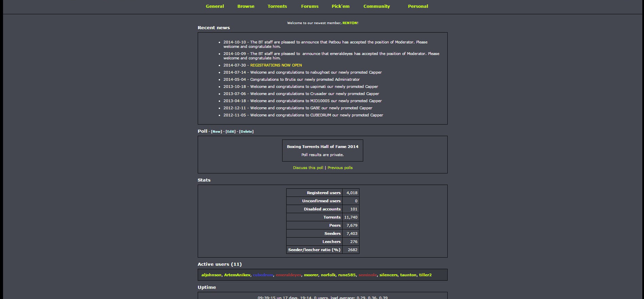
Task: Open the Community menu
Action: (376, 6)
